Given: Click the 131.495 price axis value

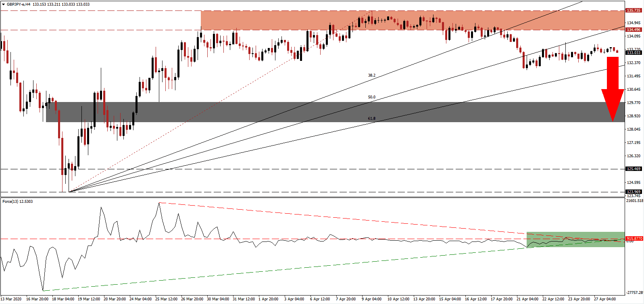Looking at the screenshot, I should 634,76.
